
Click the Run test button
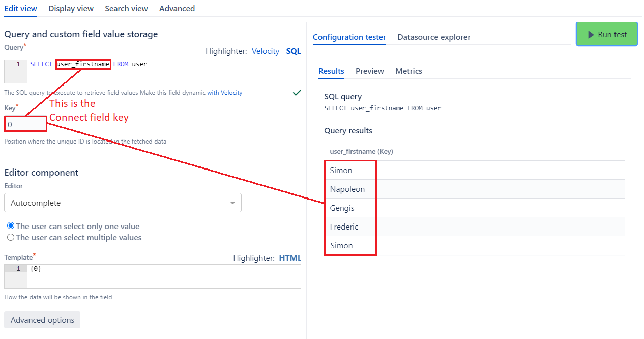point(606,35)
